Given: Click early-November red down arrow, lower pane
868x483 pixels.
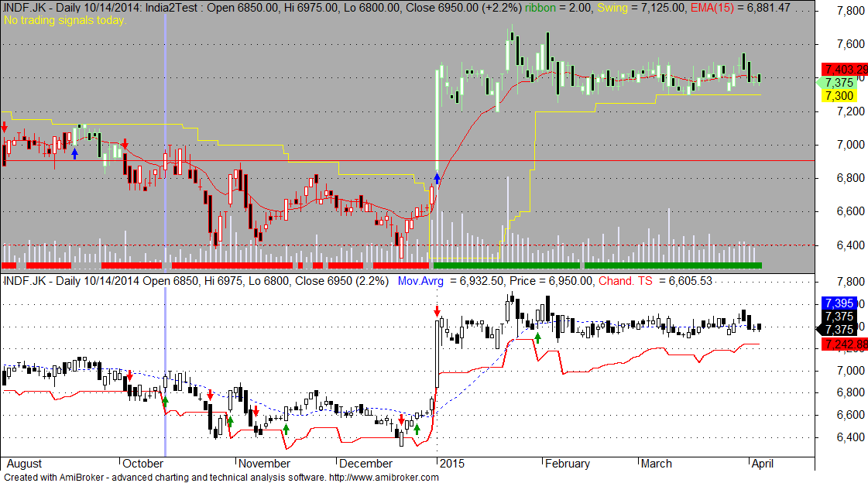Looking at the screenshot, I should tap(256, 411).
